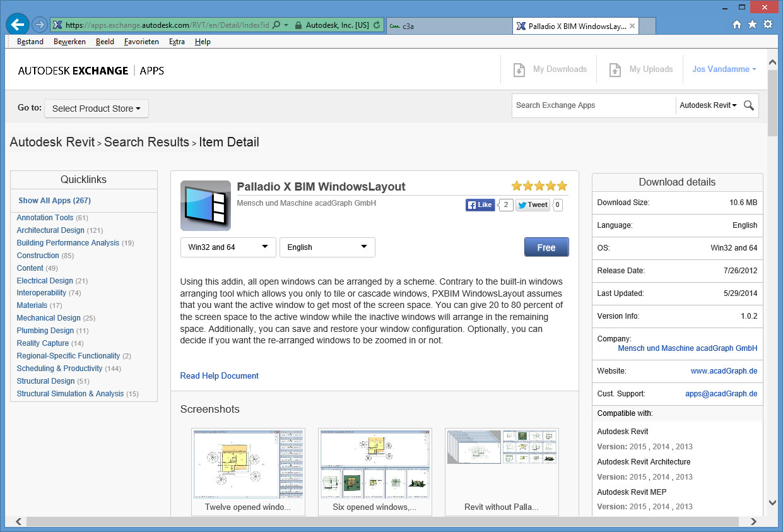Click the My Uploads icon
This screenshot has height=532, width=783.
coord(615,69)
